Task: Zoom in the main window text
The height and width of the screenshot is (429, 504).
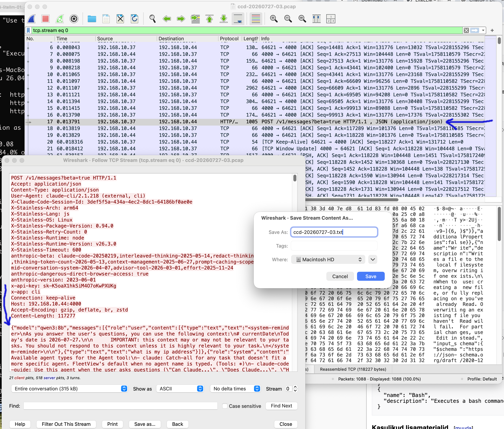Action: pos(274,19)
